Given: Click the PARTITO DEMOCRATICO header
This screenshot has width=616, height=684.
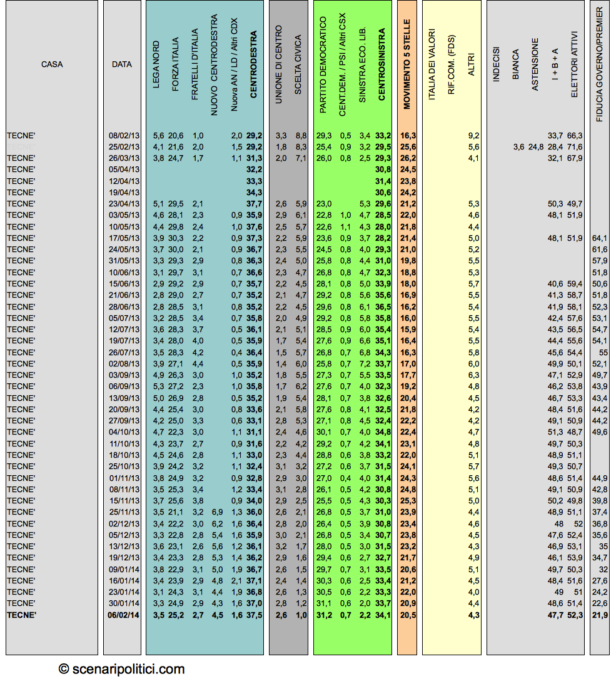Looking at the screenshot, I should coord(323,64).
